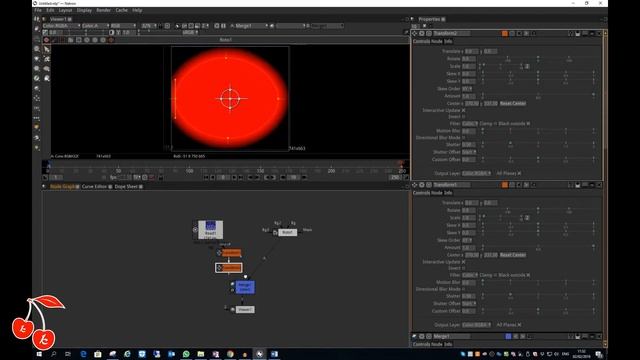Viewport: 640px width, 360px height.
Task: Choose the Roto paint brush tool
Action: 47,78
